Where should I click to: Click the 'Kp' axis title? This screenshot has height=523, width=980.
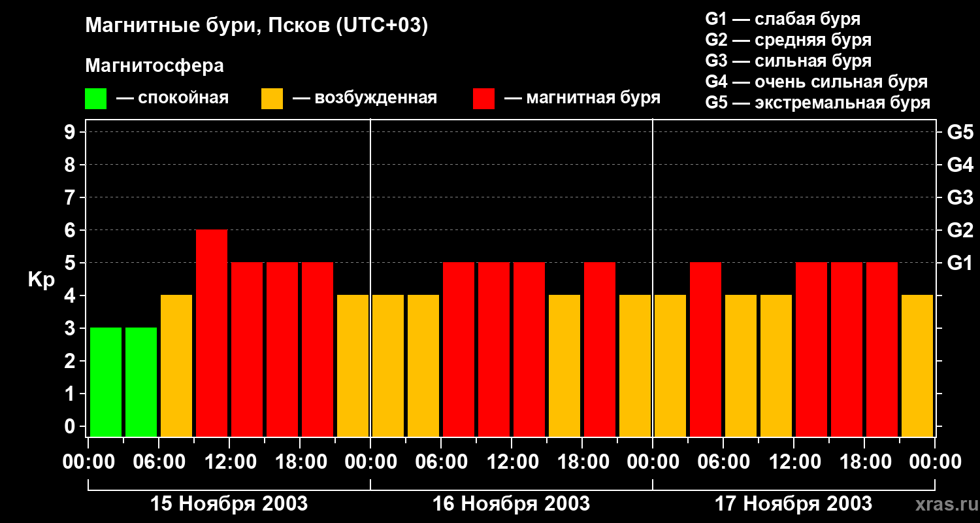tap(41, 280)
